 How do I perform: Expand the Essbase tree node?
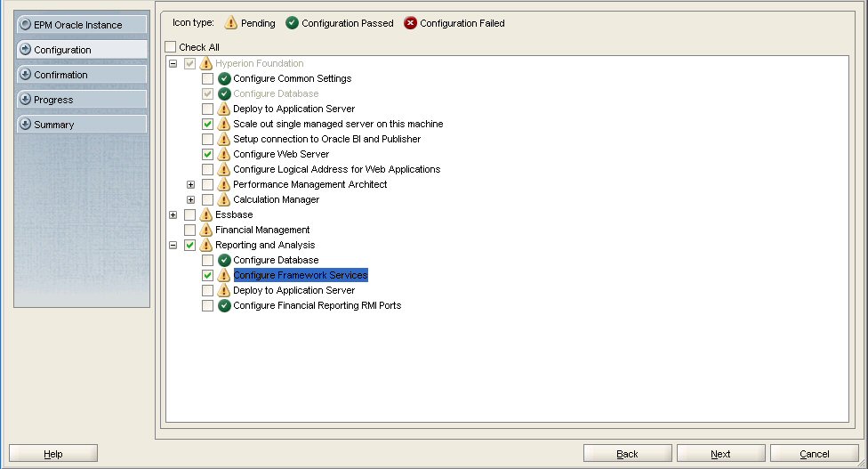click(x=173, y=214)
